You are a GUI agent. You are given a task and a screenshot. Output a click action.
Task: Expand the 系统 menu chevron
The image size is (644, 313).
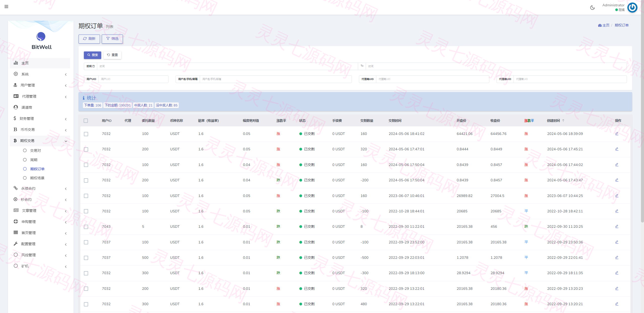(x=66, y=74)
